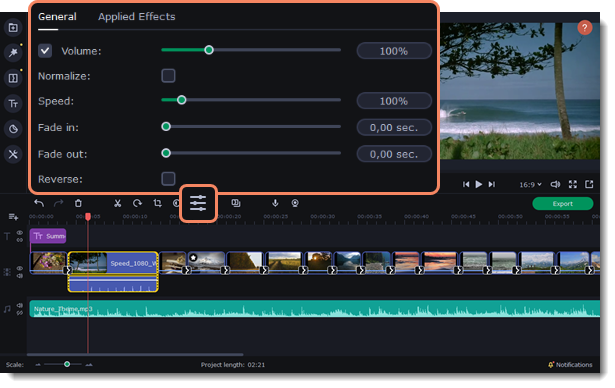Click the Notifications bell
This screenshot has height=388, width=615.
click(x=551, y=365)
